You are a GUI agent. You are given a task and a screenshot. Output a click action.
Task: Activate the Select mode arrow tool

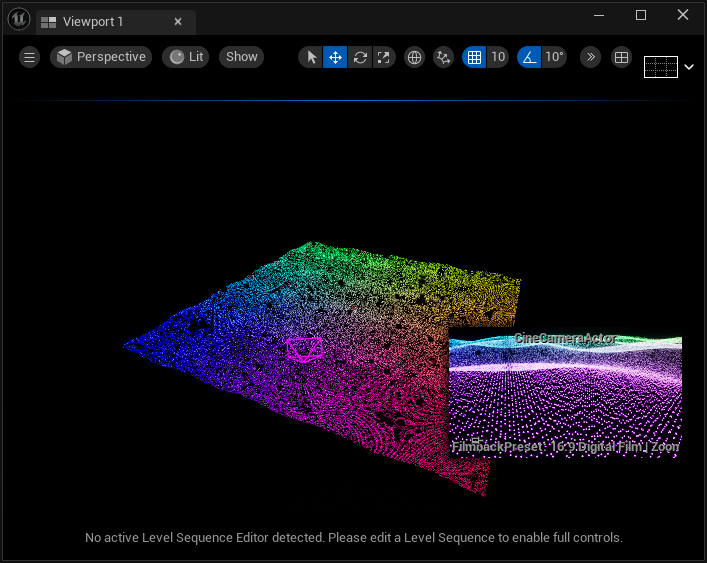click(x=311, y=57)
